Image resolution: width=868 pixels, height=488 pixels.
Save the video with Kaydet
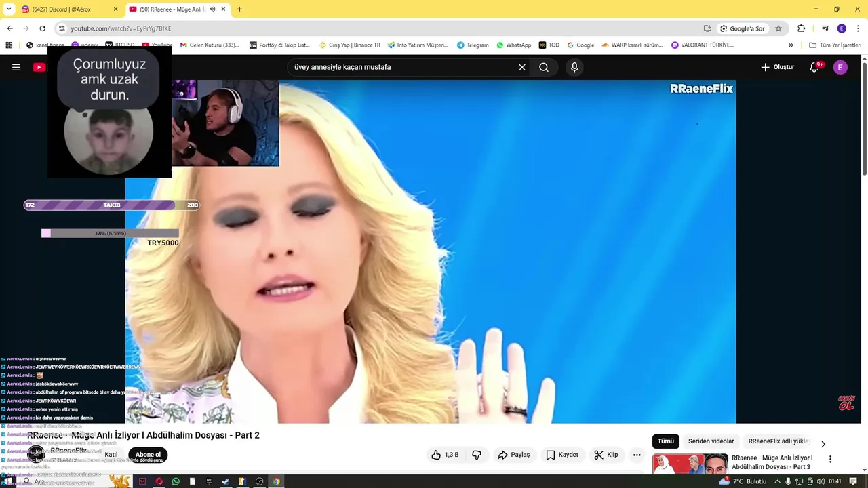click(x=562, y=455)
